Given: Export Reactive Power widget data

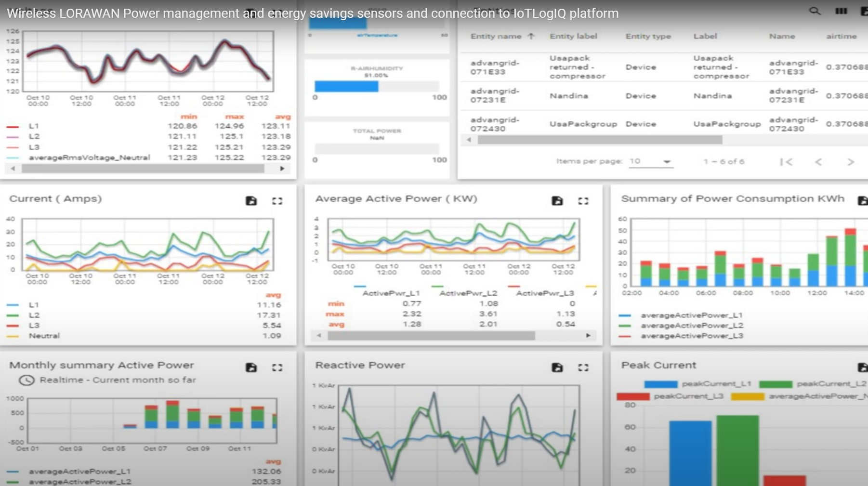Looking at the screenshot, I should click(x=557, y=368).
